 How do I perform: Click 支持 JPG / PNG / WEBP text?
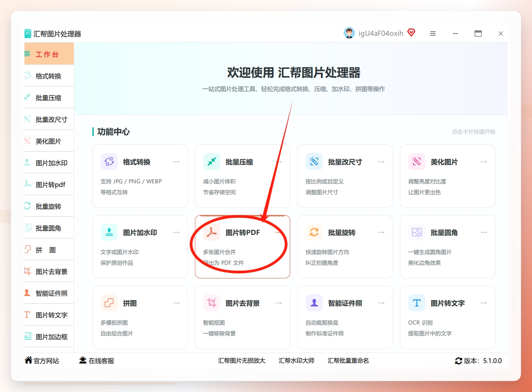tap(131, 182)
